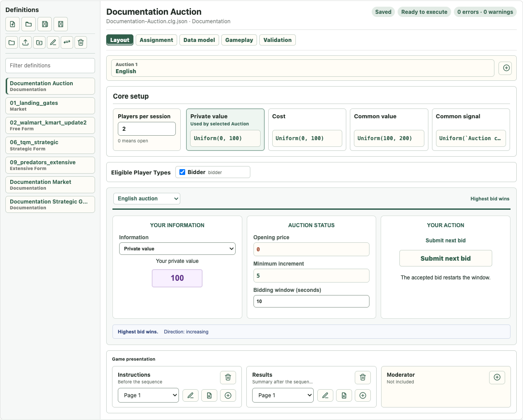The width and height of the screenshot is (523, 420).
Task: Delete the Instructions section via trash icon
Action: click(x=228, y=377)
